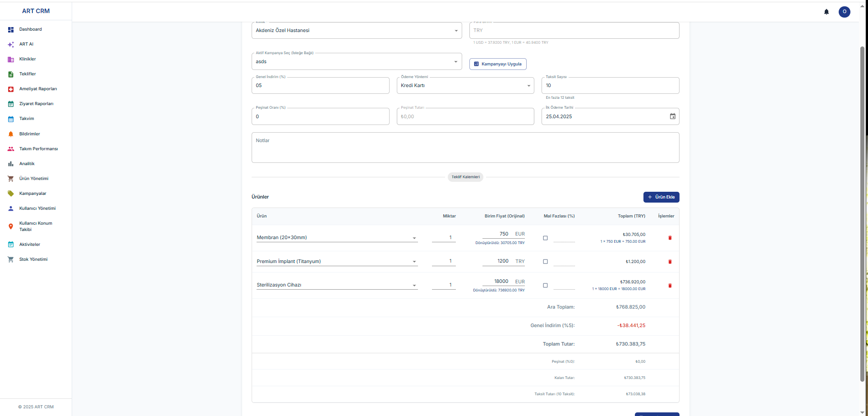This screenshot has height=416, width=868.
Task: Click the Ürün Ekle button
Action: (x=661, y=197)
